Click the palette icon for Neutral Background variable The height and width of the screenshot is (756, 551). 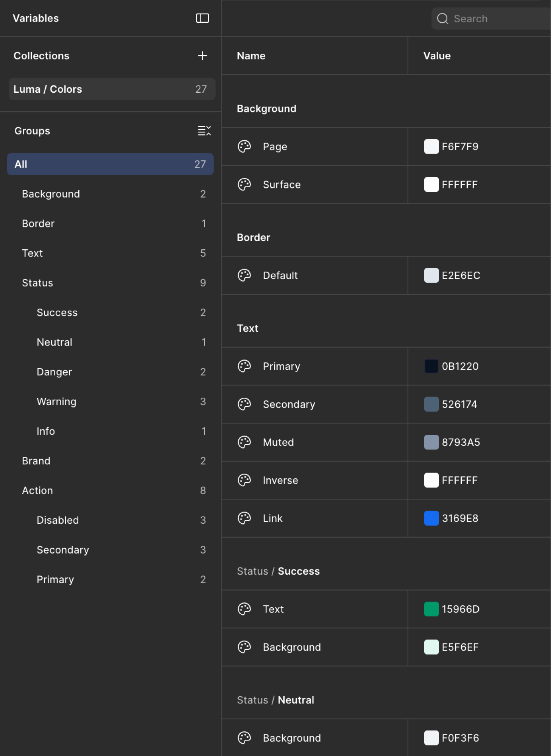tap(244, 738)
